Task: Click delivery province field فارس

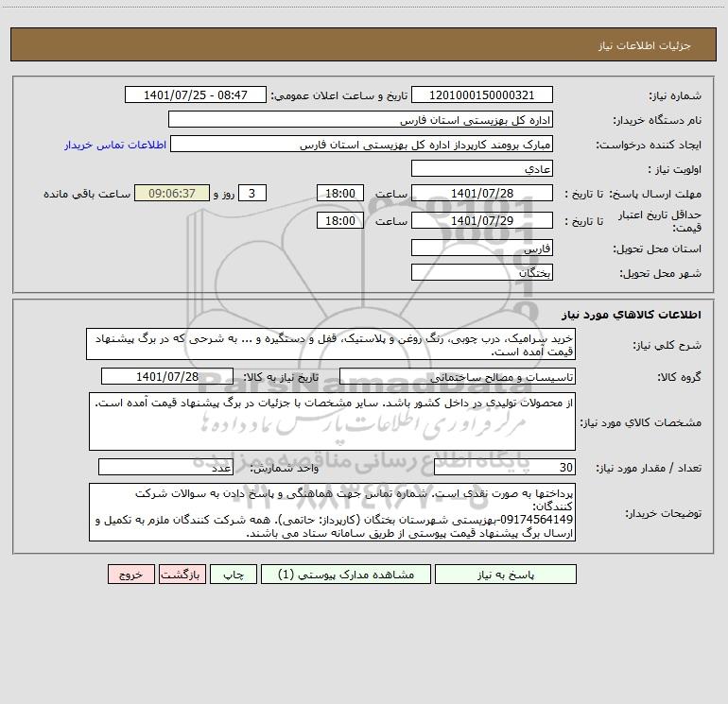Action: pyautogui.click(x=482, y=248)
